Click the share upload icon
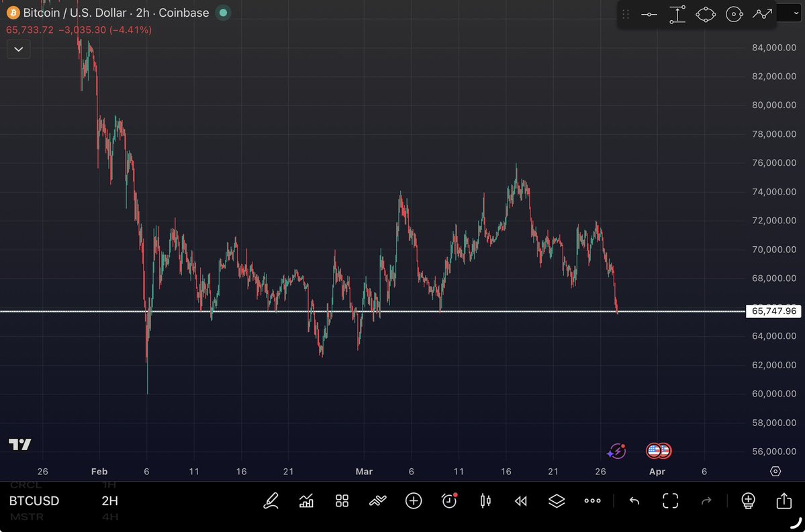Screen dimensions: 805x532 [784, 500]
